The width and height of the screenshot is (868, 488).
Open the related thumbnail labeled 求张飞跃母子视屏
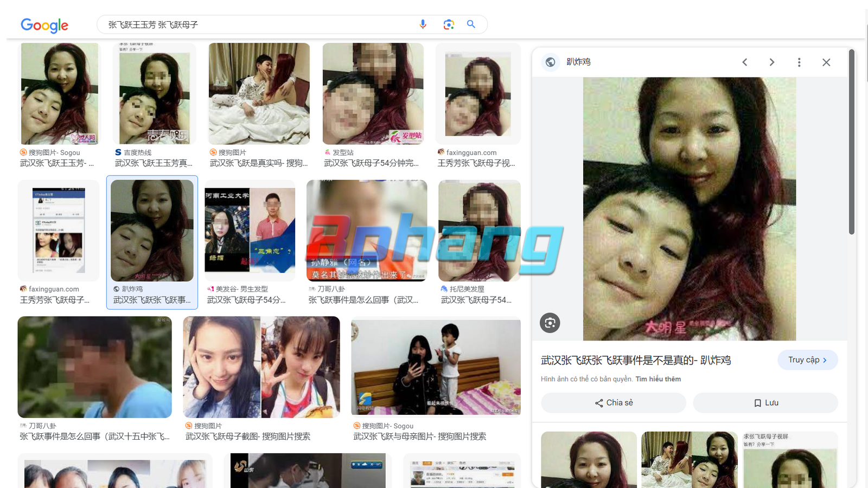pyautogui.click(x=790, y=460)
